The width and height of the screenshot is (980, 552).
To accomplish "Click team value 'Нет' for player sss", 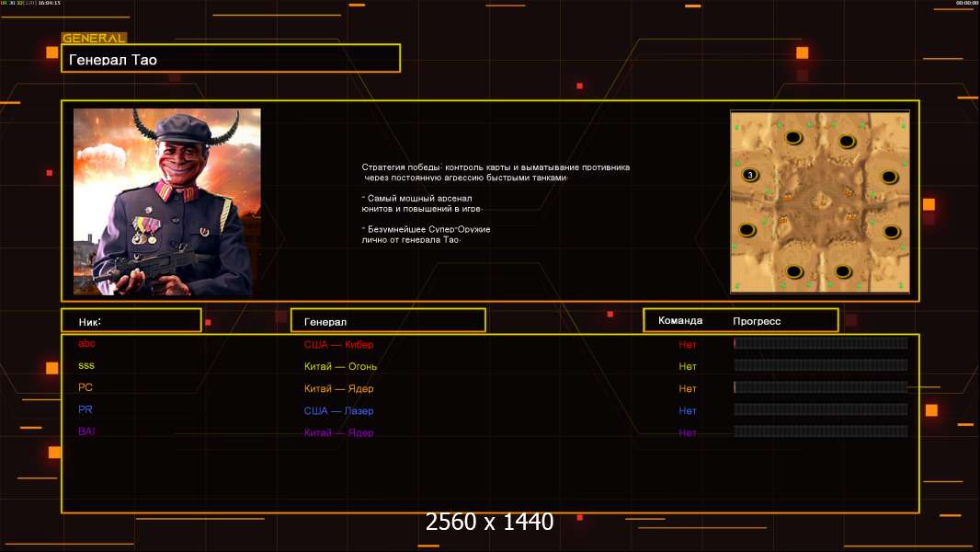I will (x=688, y=366).
